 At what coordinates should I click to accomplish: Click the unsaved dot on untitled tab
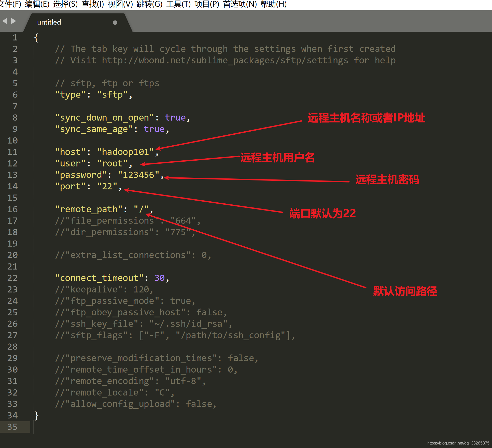(x=115, y=23)
